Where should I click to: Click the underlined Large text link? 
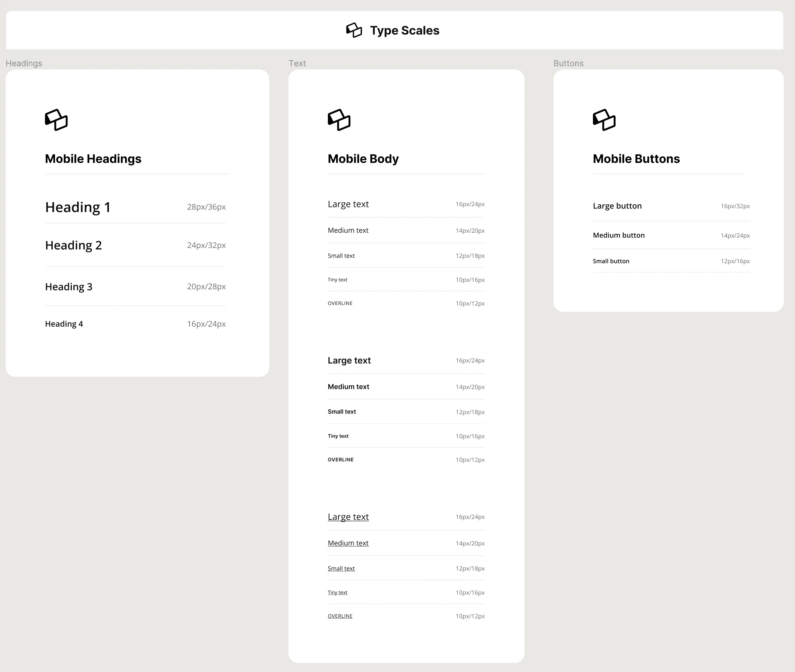point(348,517)
